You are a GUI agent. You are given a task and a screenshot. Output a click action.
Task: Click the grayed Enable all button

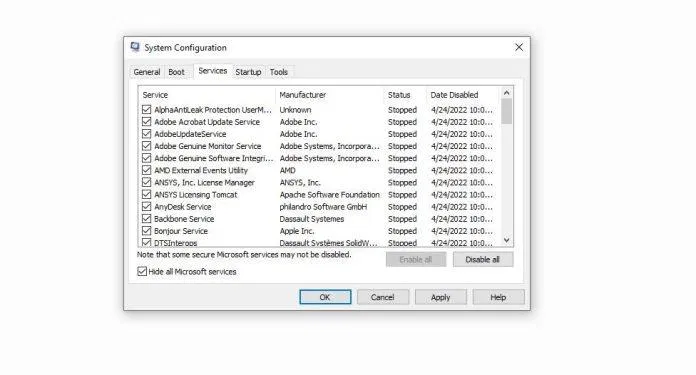coord(415,260)
